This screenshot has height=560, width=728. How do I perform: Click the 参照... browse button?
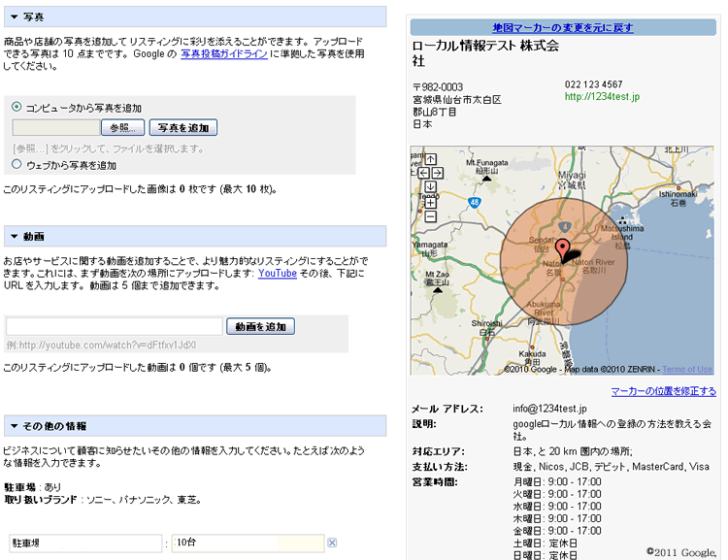point(122,128)
